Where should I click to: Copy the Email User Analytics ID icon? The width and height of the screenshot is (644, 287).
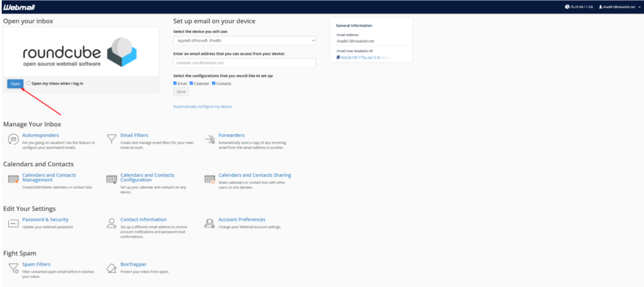338,57
